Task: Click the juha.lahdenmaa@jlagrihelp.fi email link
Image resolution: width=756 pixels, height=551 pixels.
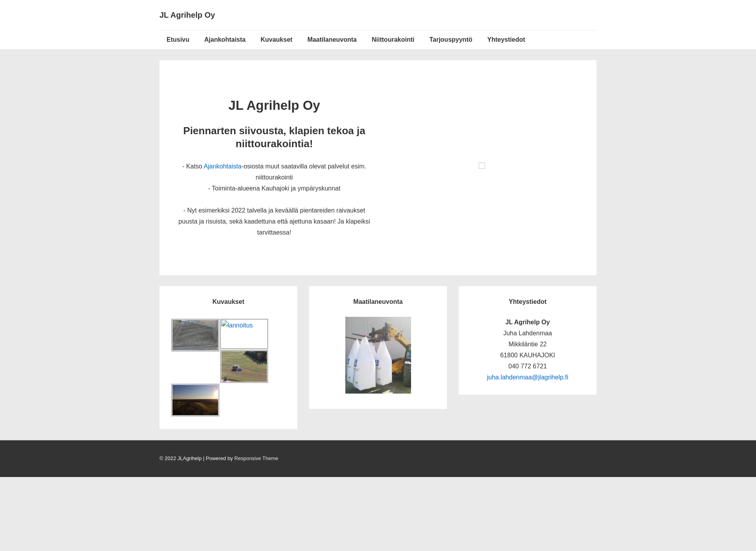Action: (x=527, y=377)
